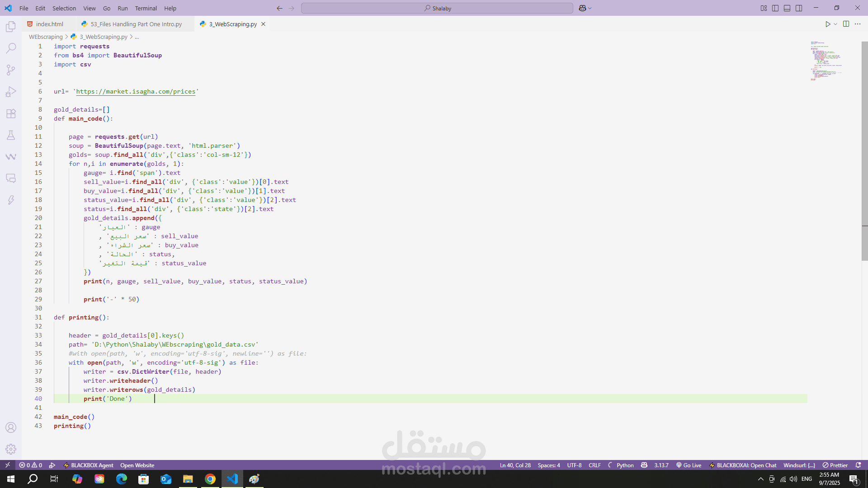Open the Terminal menu
The height and width of the screenshot is (488, 868).
point(146,8)
